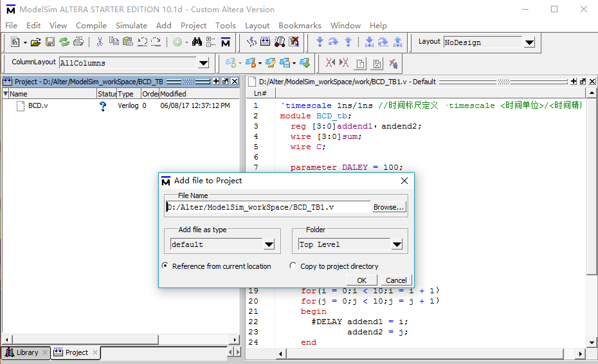This screenshot has height=364, width=598.
Task: Click the Project pane horizontal scrollbar
Action: click(120, 340)
